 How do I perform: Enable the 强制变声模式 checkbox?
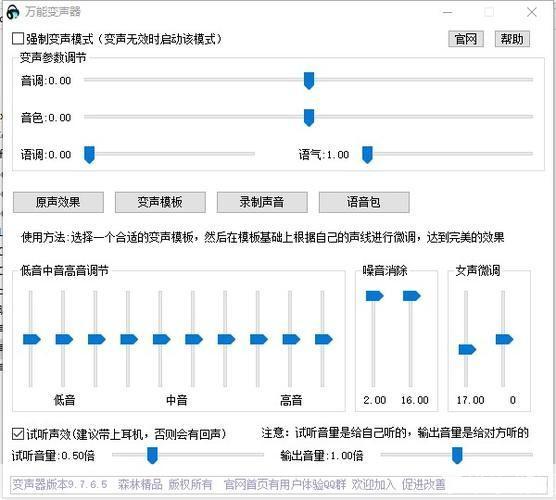(x=18, y=39)
